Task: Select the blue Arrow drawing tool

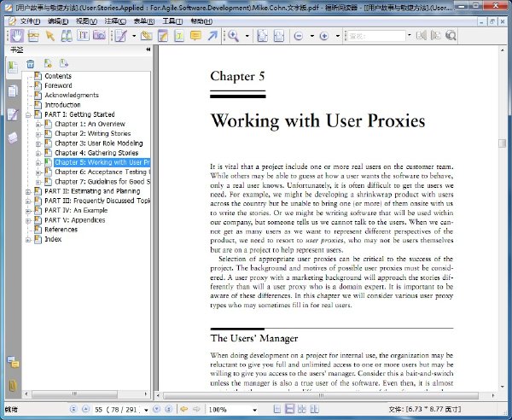Action: point(212,35)
